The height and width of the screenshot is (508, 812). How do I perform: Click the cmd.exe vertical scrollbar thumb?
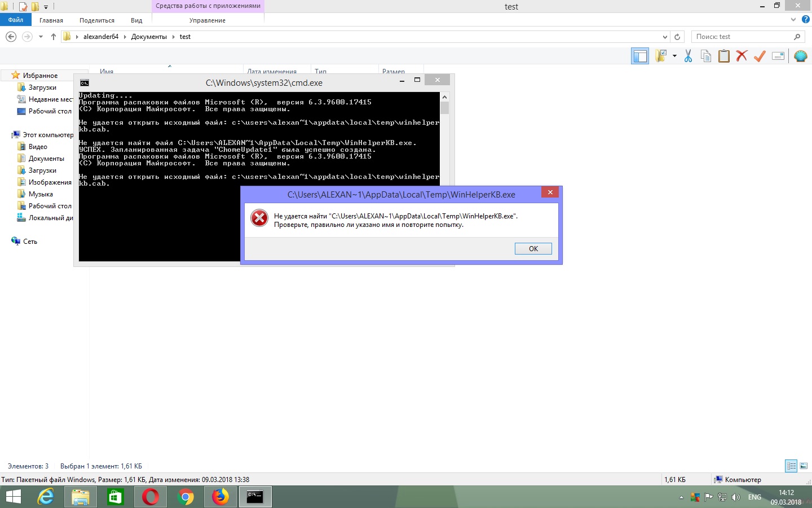[444, 108]
